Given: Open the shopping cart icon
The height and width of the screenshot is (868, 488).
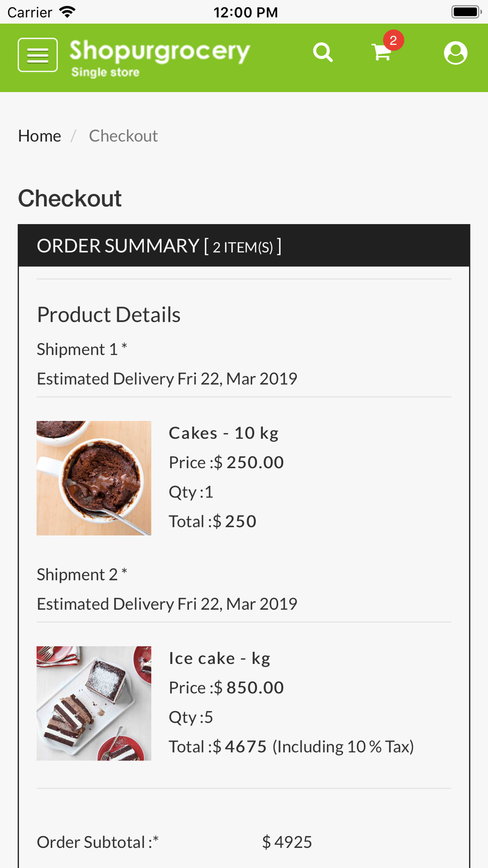Looking at the screenshot, I should (381, 53).
